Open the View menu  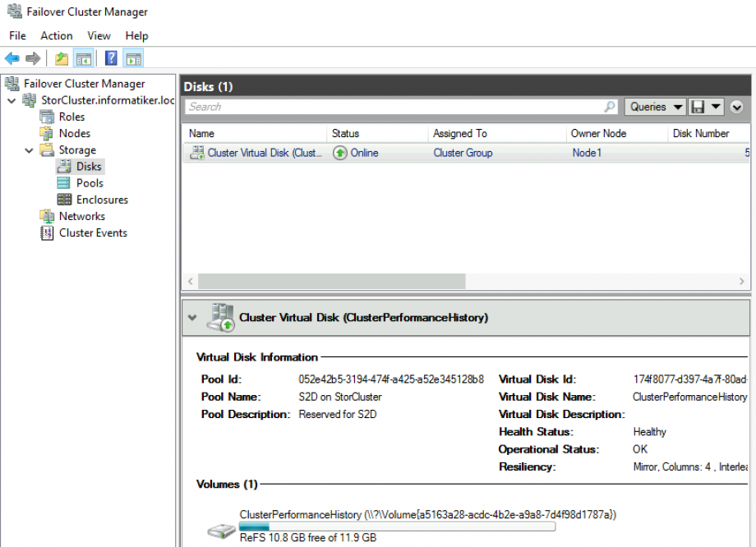(x=99, y=35)
